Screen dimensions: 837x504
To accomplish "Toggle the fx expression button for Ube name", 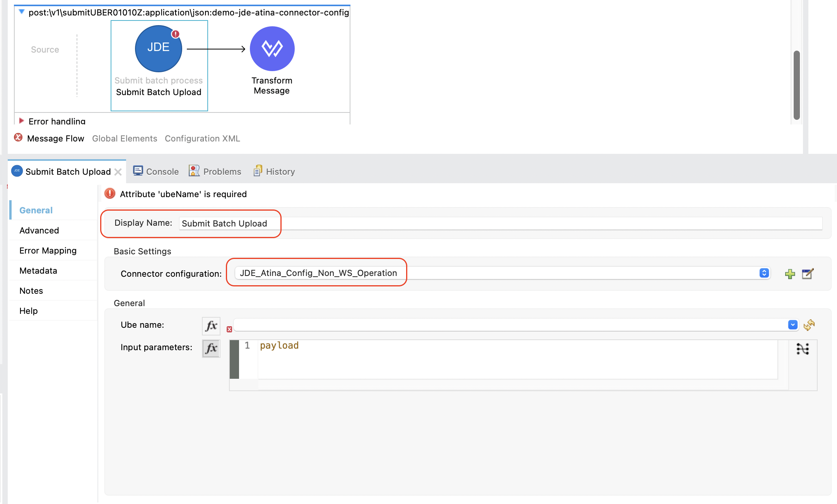I will [211, 326].
